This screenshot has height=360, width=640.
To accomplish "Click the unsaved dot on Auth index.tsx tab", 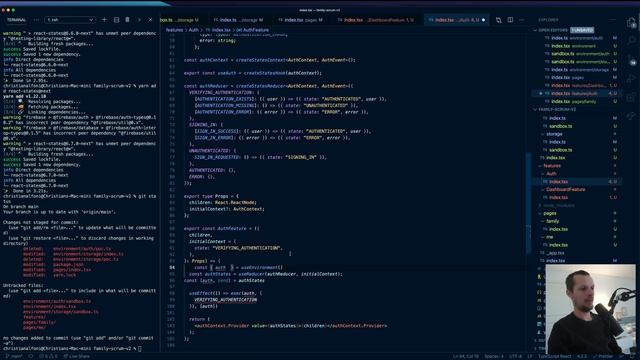I will (x=483, y=20).
